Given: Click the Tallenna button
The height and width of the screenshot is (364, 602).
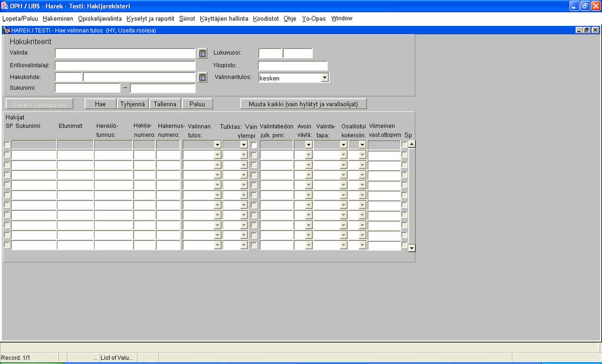Looking at the screenshot, I should point(165,104).
